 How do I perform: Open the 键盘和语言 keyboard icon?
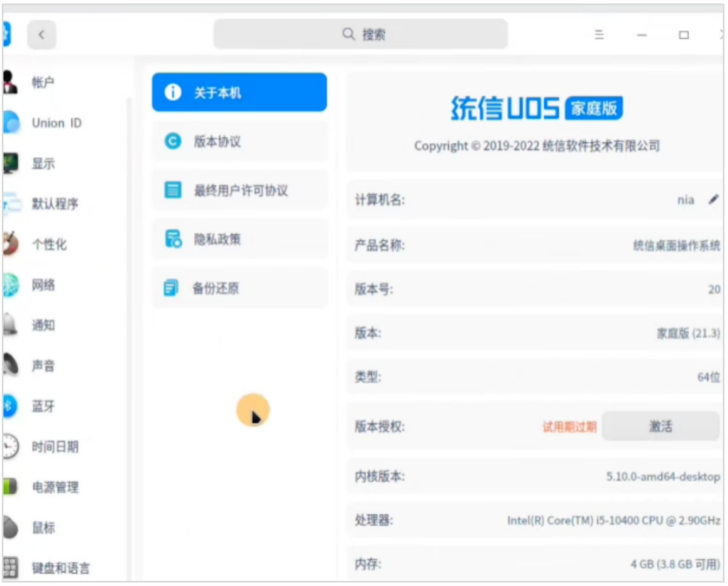(10, 568)
